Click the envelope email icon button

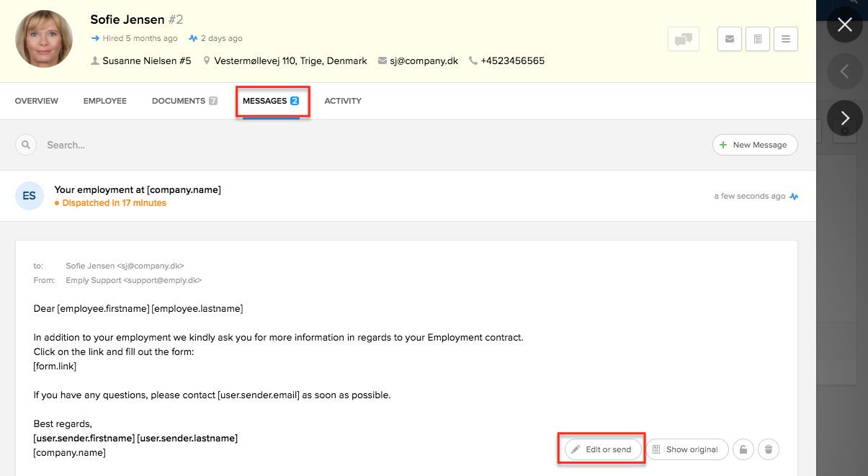pyautogui.click(x=730, y=39)
